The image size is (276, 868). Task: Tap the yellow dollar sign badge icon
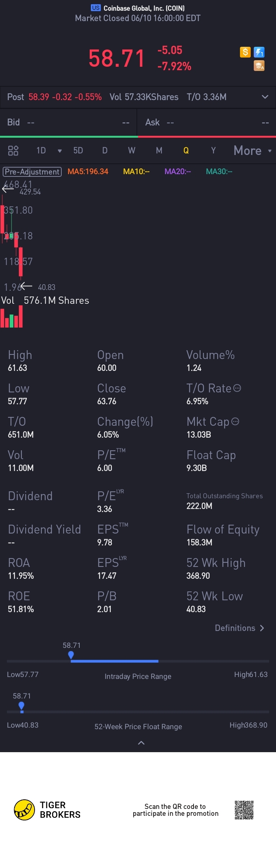[245, 52]
